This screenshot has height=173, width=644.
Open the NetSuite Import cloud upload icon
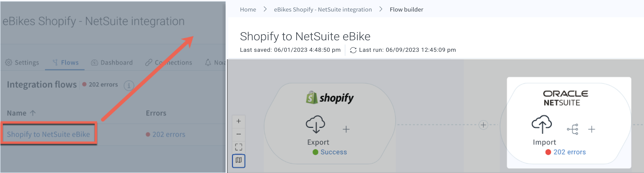tap(542, 124)
